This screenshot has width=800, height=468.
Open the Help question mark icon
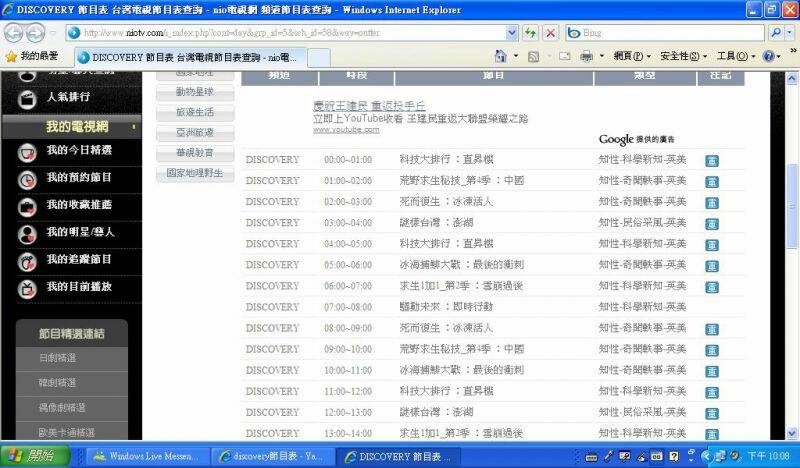(x=768, y=56)
